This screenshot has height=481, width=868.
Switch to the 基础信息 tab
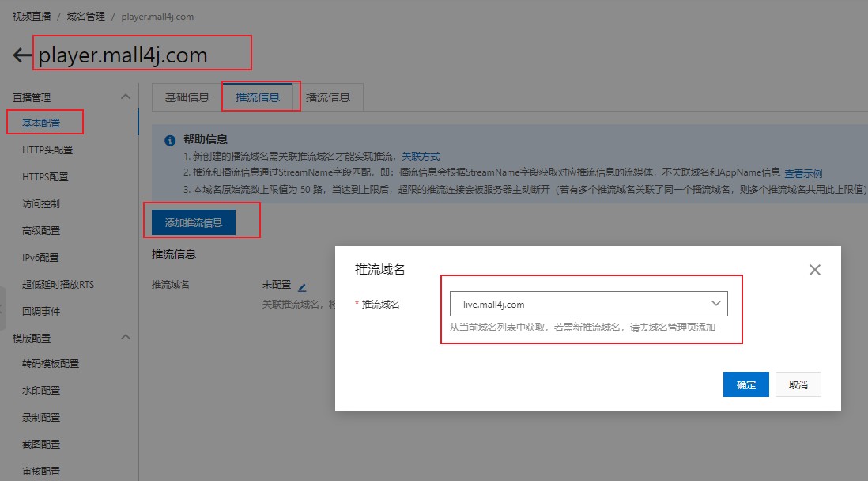[187, 97]
